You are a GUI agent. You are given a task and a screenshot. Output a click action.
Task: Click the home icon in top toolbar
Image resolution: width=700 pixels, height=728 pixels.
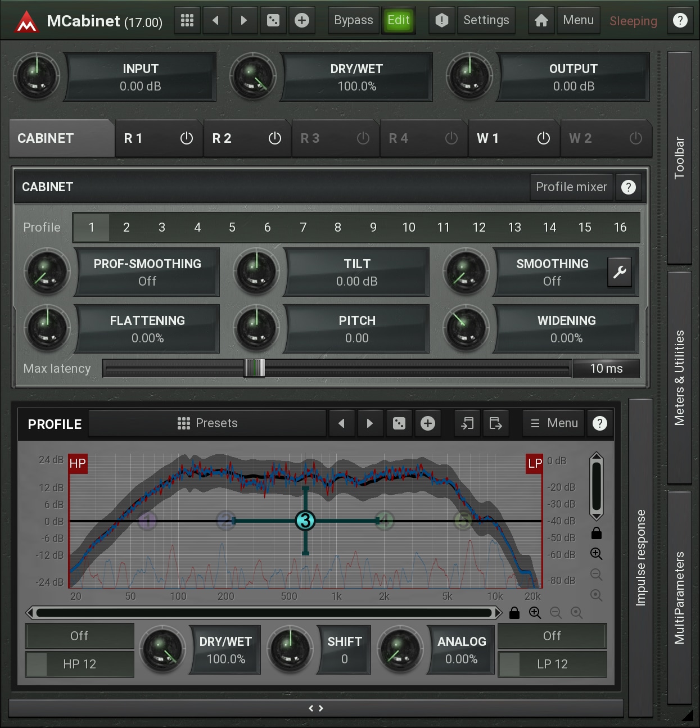(x=541, y=21)
